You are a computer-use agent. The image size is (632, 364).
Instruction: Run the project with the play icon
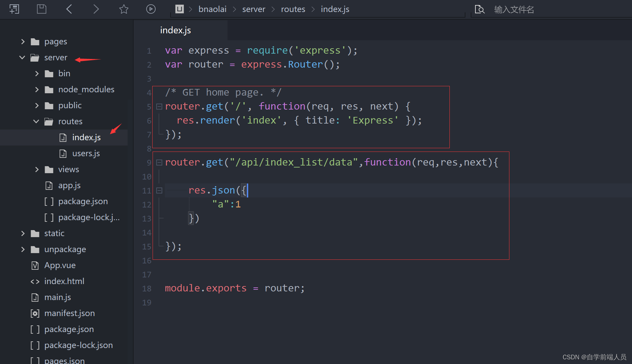pos(151,9)
